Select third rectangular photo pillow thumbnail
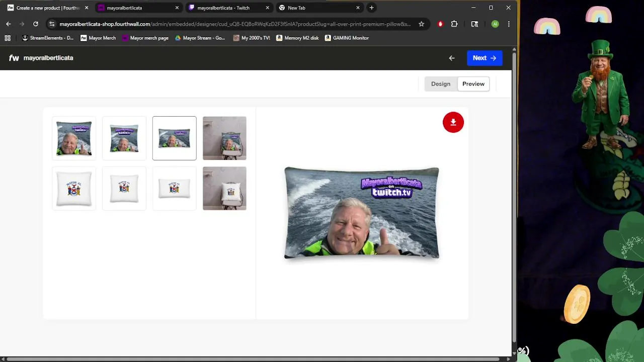This screenshot has width=644, height=362. (x=175, y=138)
